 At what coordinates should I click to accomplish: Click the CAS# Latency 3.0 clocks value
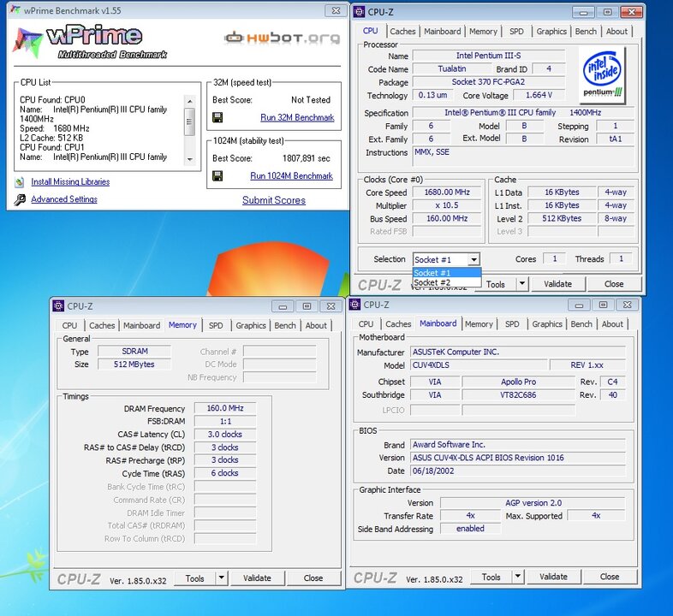click(225, 434)
